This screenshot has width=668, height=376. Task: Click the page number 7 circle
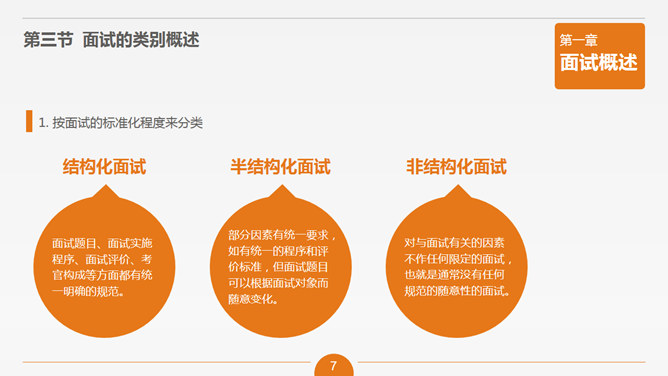tap(334, 365)
